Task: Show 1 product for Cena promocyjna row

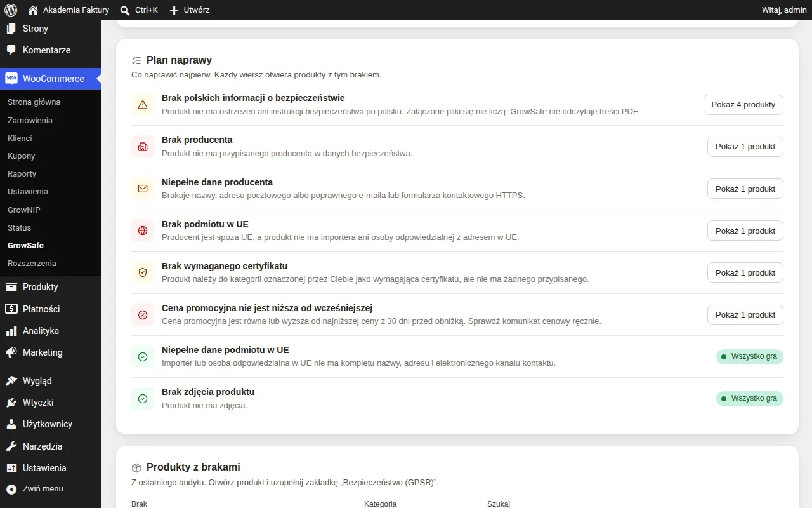Action: click(745, 314)
